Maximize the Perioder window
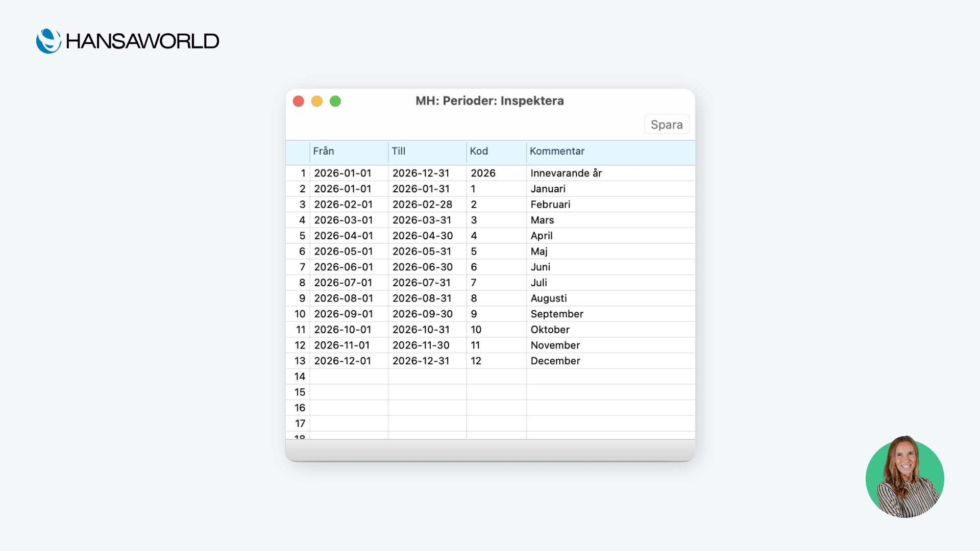This screenshot has width=980, height=551. (335, 101)
